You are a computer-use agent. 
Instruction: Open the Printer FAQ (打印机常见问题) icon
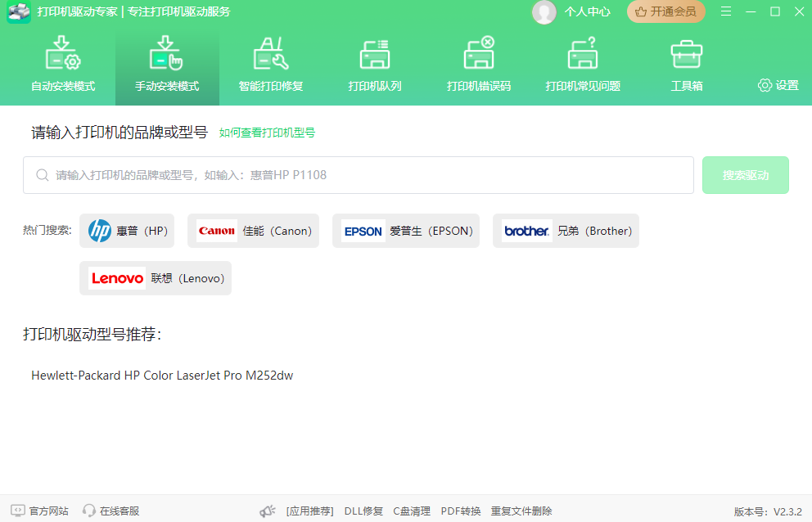pos(583,55)
